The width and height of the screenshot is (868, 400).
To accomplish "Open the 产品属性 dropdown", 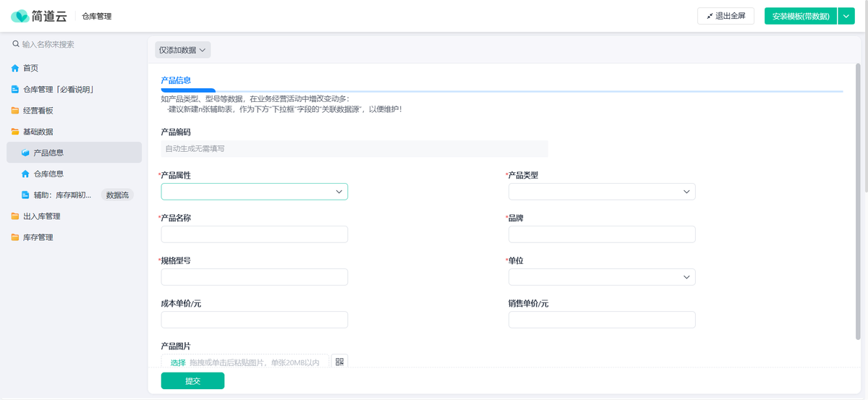I will click(254, 192).
